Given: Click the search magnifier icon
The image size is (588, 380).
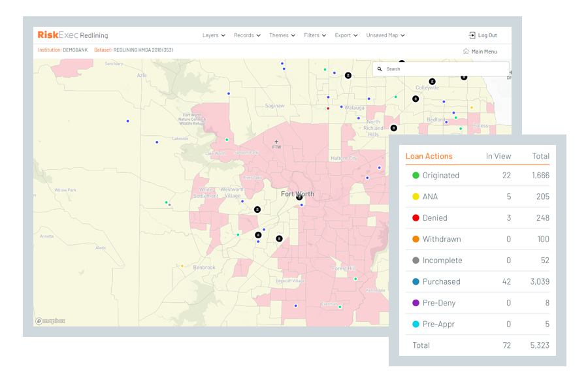Looking at the screenshot, I should (380, 69).
